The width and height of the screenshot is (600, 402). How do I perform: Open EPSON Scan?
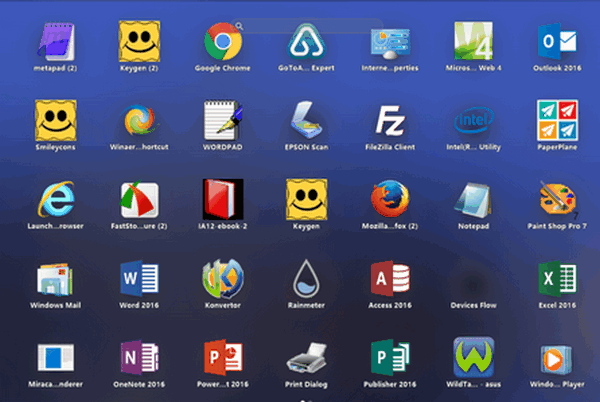tap(306, 120)
